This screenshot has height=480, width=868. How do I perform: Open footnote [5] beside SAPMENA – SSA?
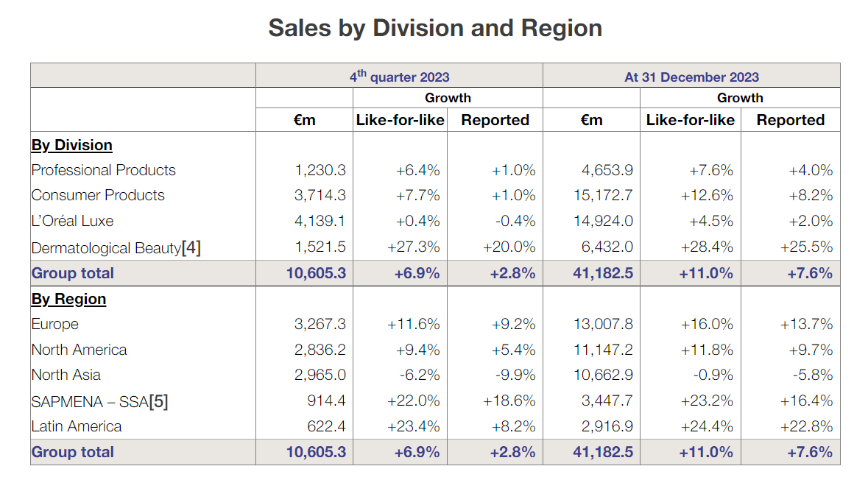tap(158, 401)
